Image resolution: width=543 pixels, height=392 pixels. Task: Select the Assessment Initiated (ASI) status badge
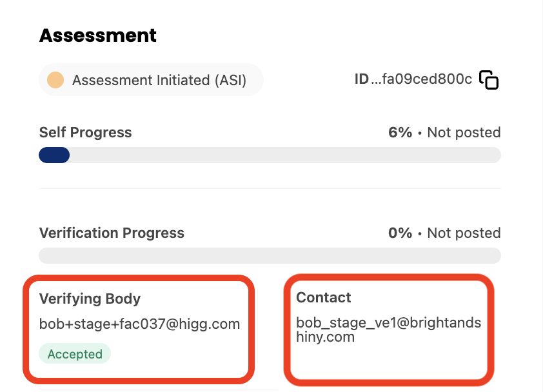[151, 80]
